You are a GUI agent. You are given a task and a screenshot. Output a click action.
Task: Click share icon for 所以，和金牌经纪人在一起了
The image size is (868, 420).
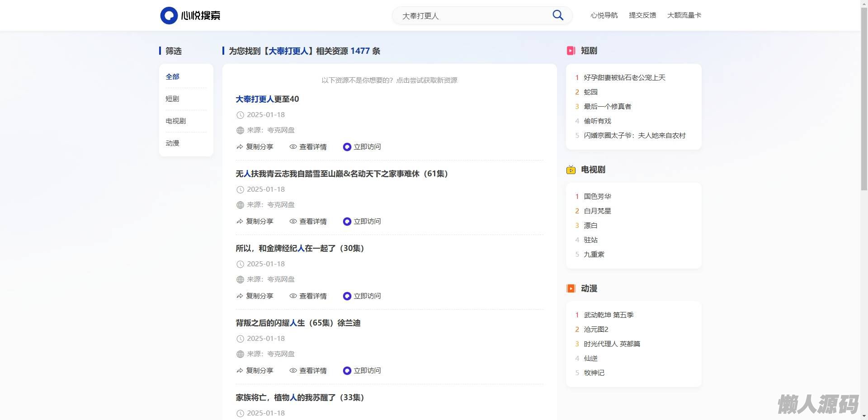(240, 296)
